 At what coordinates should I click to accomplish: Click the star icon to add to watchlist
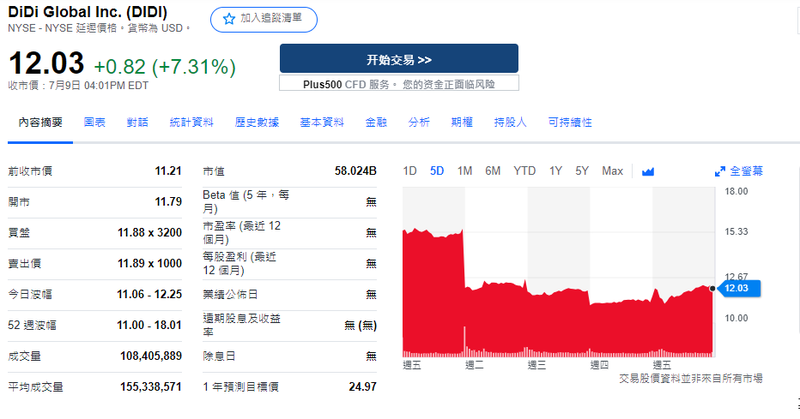229,19
